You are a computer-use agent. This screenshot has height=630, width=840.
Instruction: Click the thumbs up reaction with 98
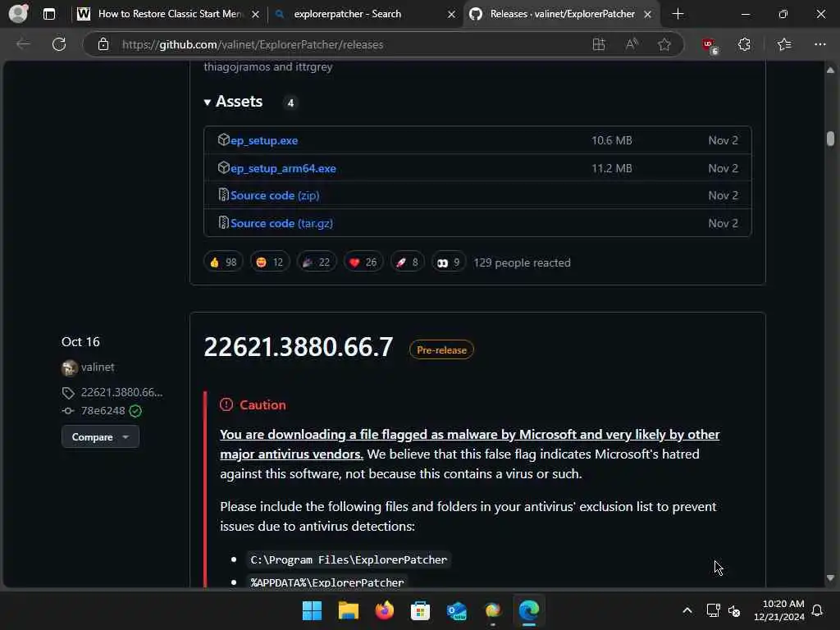(223, 262)
